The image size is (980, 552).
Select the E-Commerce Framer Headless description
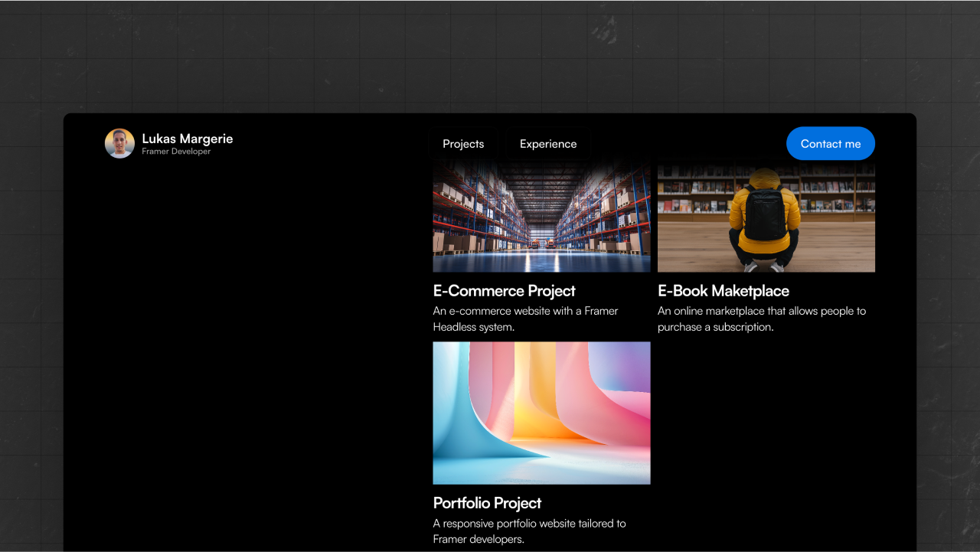[525, 318]
